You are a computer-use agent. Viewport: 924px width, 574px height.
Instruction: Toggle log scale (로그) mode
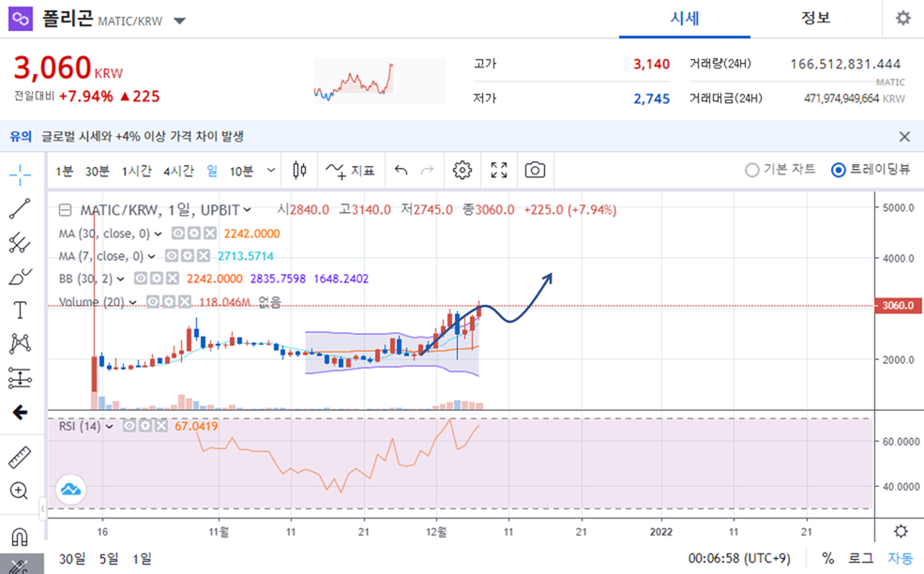(x=861, y=558)
